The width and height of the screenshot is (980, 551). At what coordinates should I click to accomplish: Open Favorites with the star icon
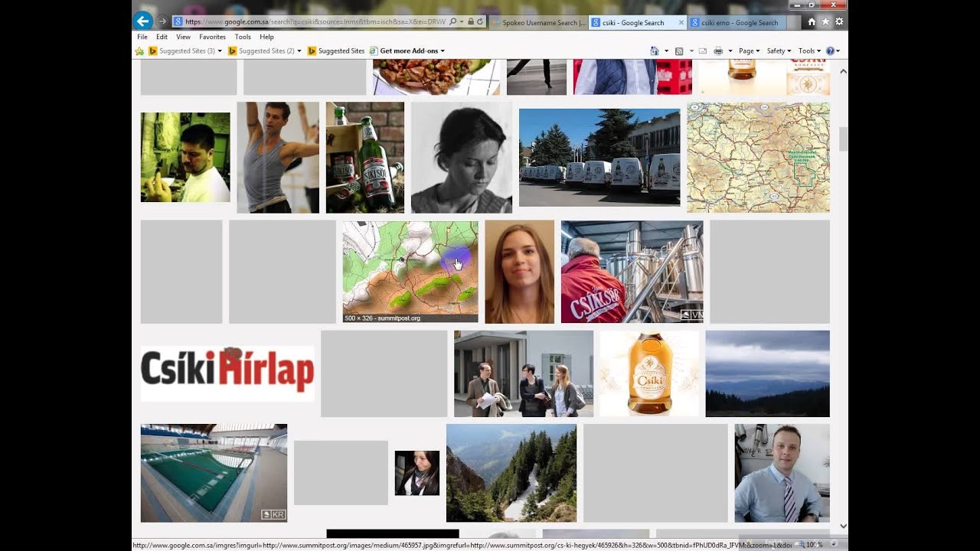[825, 22]
